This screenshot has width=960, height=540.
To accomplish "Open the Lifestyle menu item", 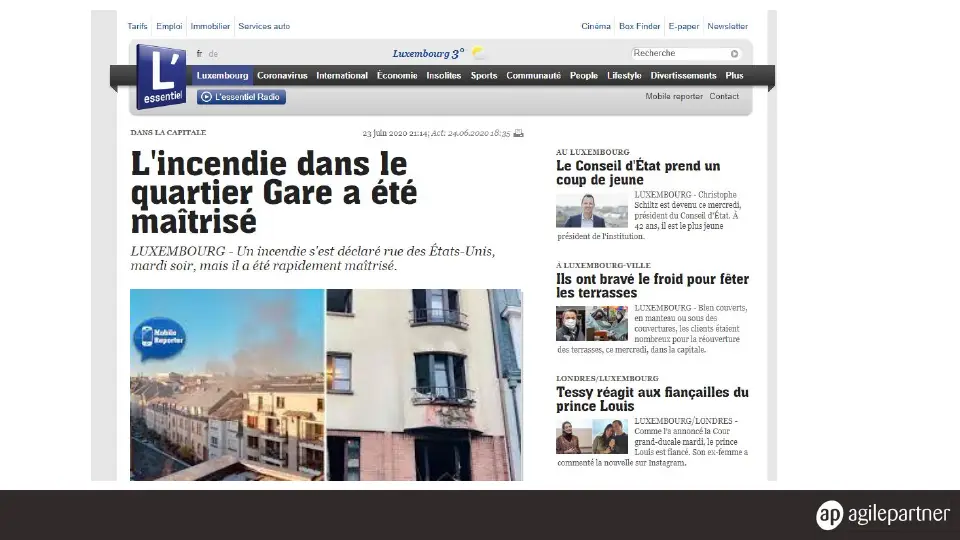I will 624,75.
